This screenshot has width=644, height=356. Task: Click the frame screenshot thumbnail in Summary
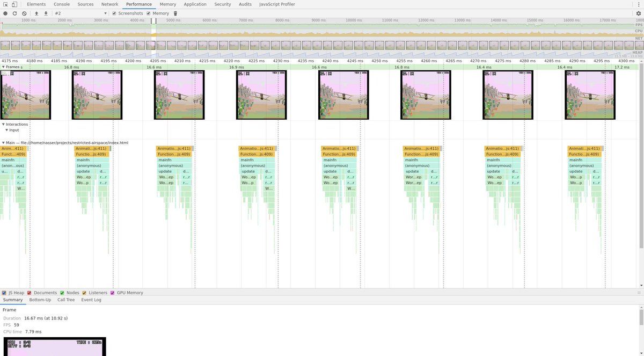coord(55,346)
